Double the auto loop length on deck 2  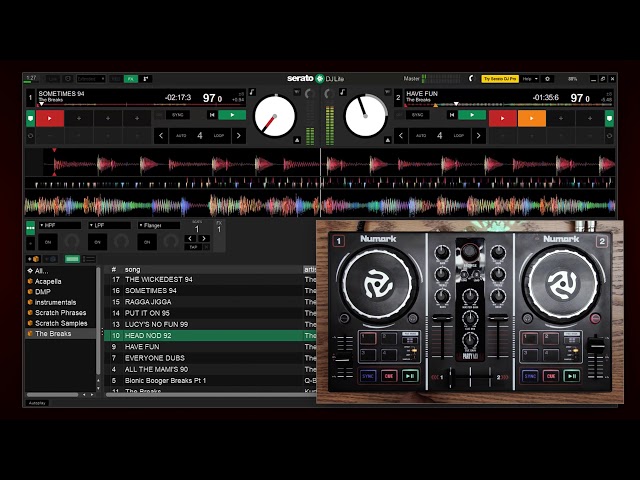click(x=478, y=136)
